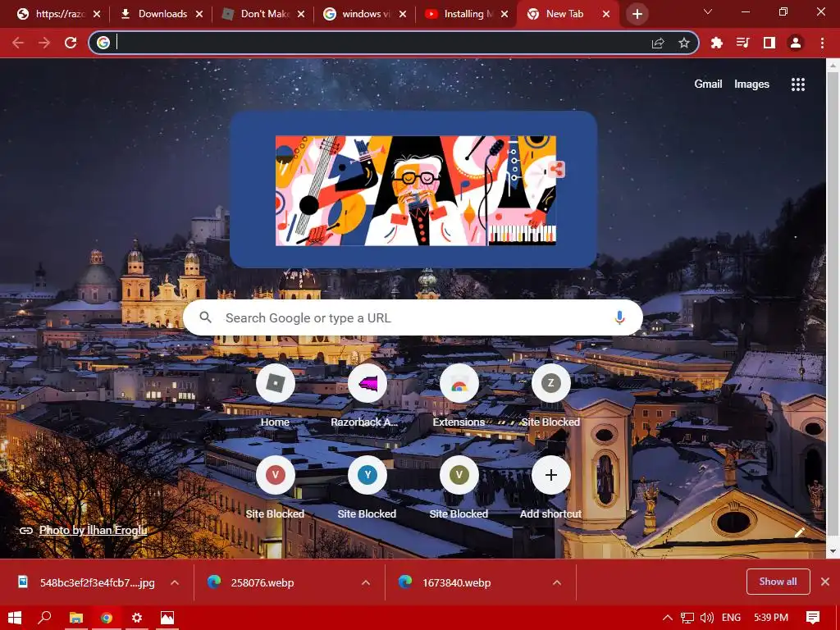Click the page scrollbar down arrow
Image resolution: width=840 pixels, height=630 pixels.
(833, 550)
